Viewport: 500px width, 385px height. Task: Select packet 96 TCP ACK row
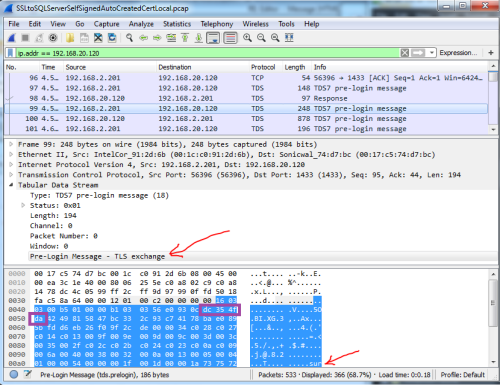(246, 78)
